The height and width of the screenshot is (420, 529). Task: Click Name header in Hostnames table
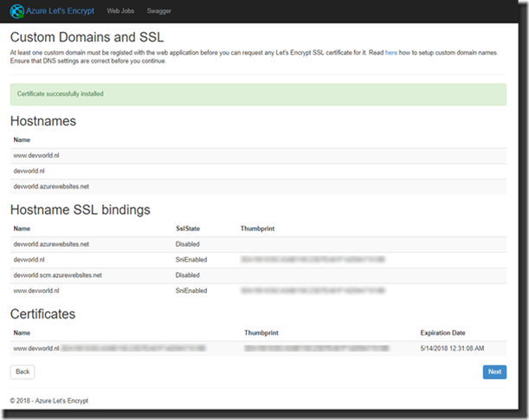click(x=22, y=140)
